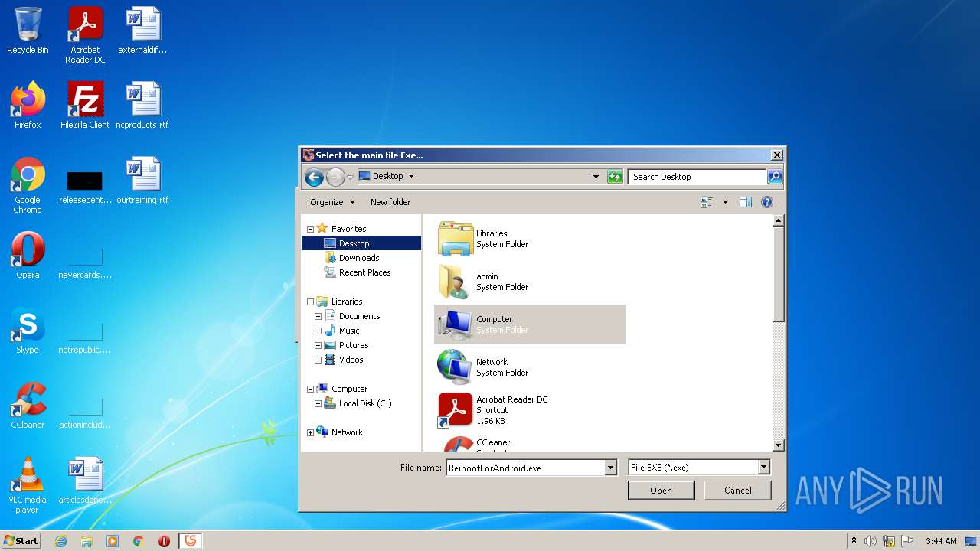Click the file list scrollbar down arrow
The width and height of the screenshot is (980, 551).
(778, 445)
